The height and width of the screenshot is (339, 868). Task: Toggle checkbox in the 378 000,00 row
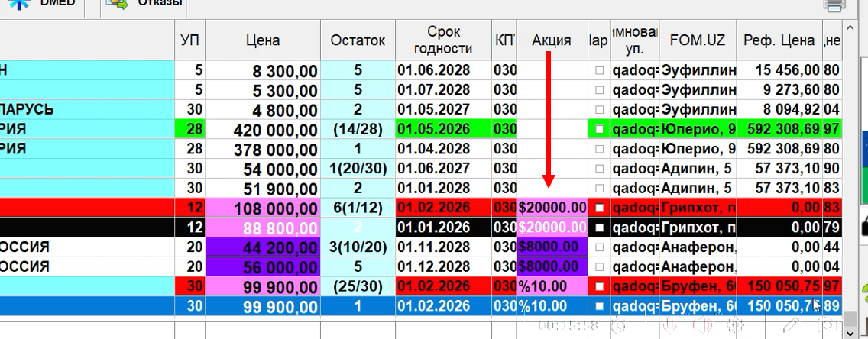point(599,149)
